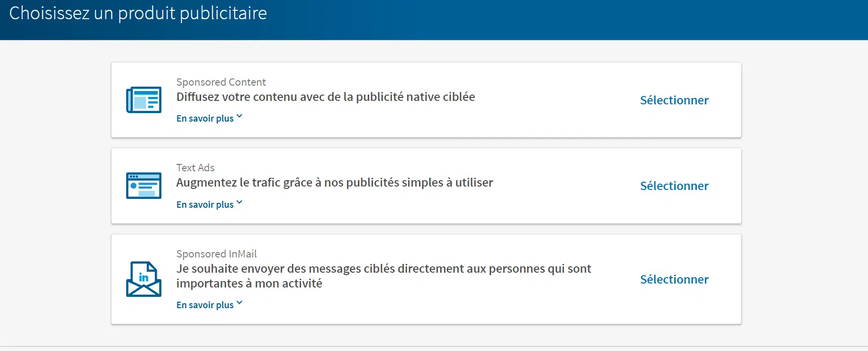
Task: Expand the chevron arrow under Sponsored InMail
Action: pos(240,303)
